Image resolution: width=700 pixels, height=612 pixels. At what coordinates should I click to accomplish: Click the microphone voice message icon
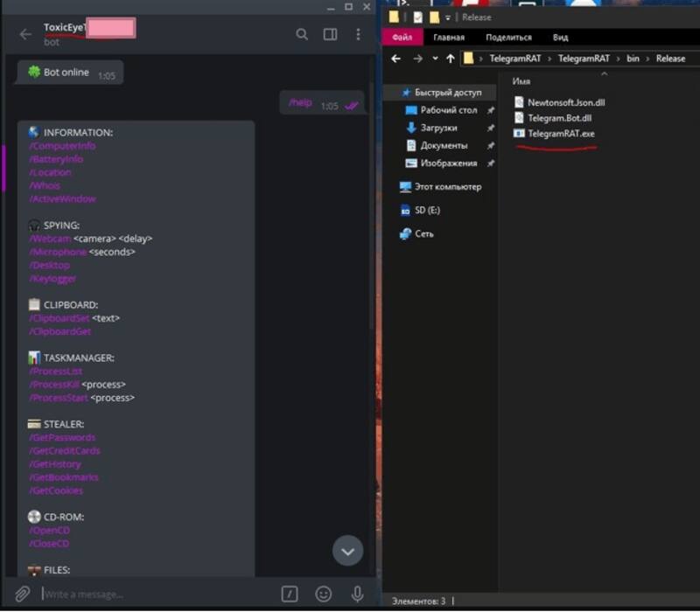coord(357,594)
